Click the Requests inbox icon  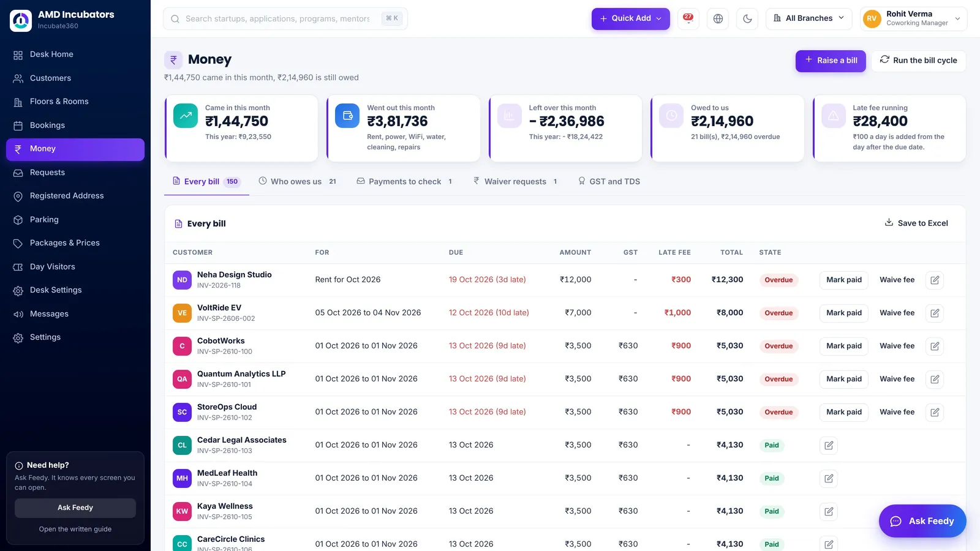(18, 173)
